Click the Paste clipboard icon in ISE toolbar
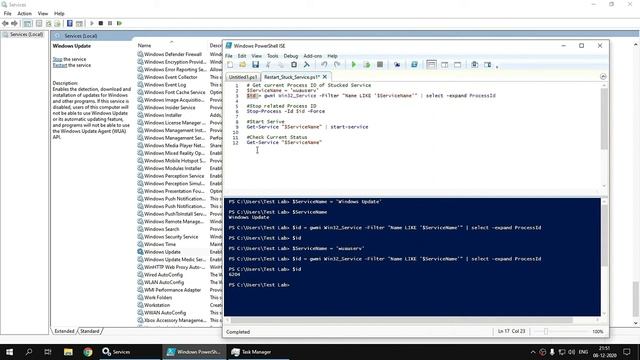Screen dimensions: 640x360 294,64
